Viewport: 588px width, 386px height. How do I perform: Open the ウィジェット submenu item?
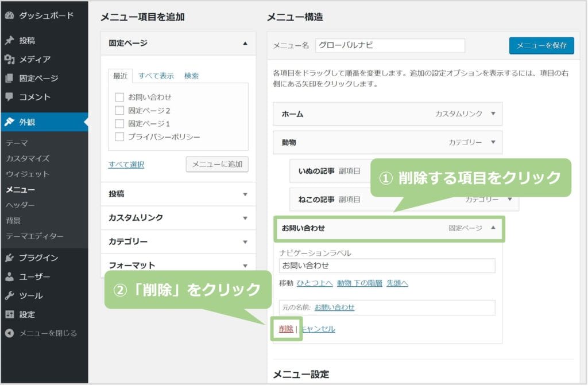[27, 174]
